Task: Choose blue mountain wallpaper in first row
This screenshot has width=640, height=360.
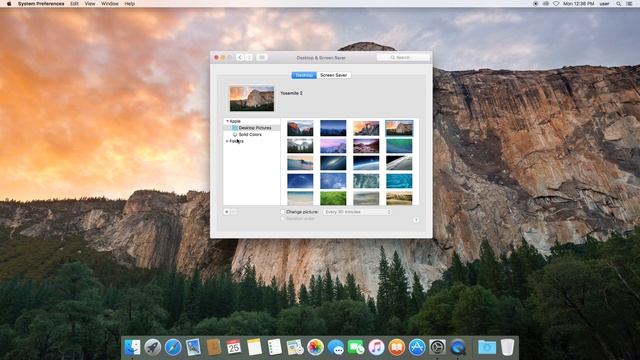Action: coord(333,128)
